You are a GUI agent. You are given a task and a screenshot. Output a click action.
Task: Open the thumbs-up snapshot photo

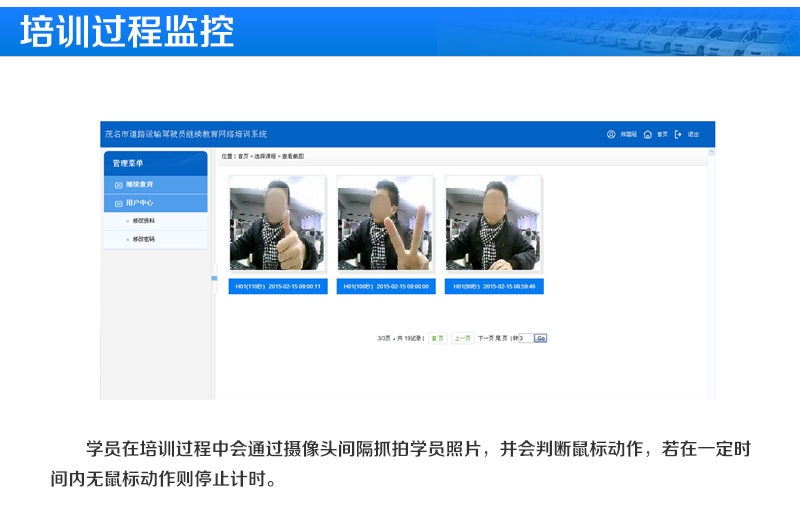click(x=277, y=223)
